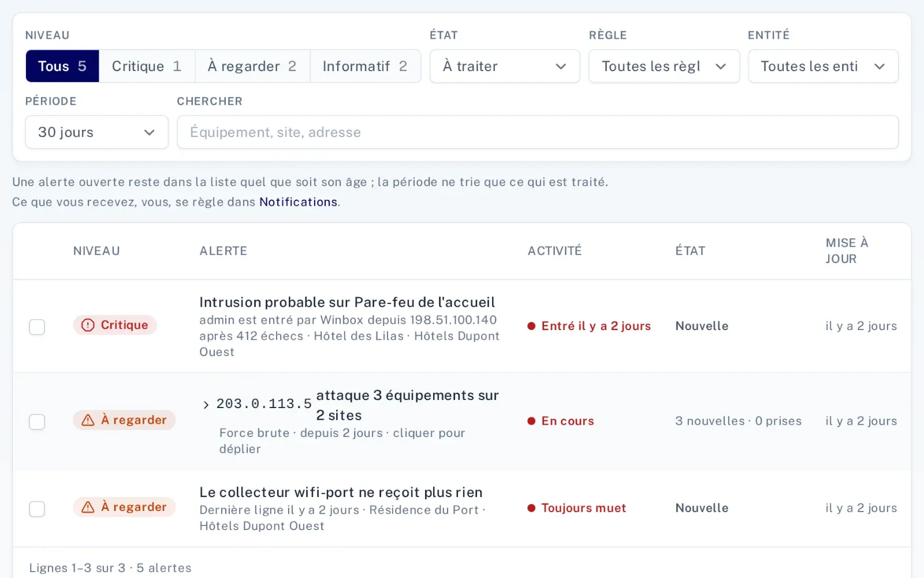924x578 pixels.
Task: Click the 3 nouvelles · 0 prises status
Action: tap(739, 421)
